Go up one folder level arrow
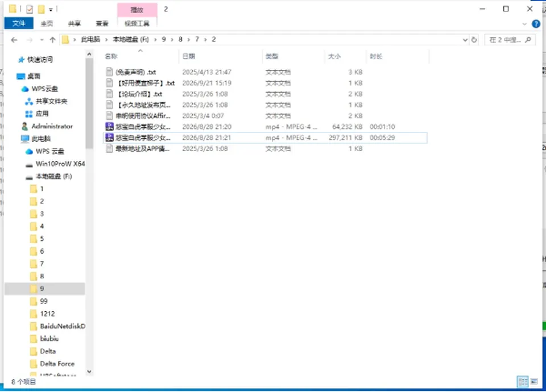This screenshot has height=392, width=546. 52,40
